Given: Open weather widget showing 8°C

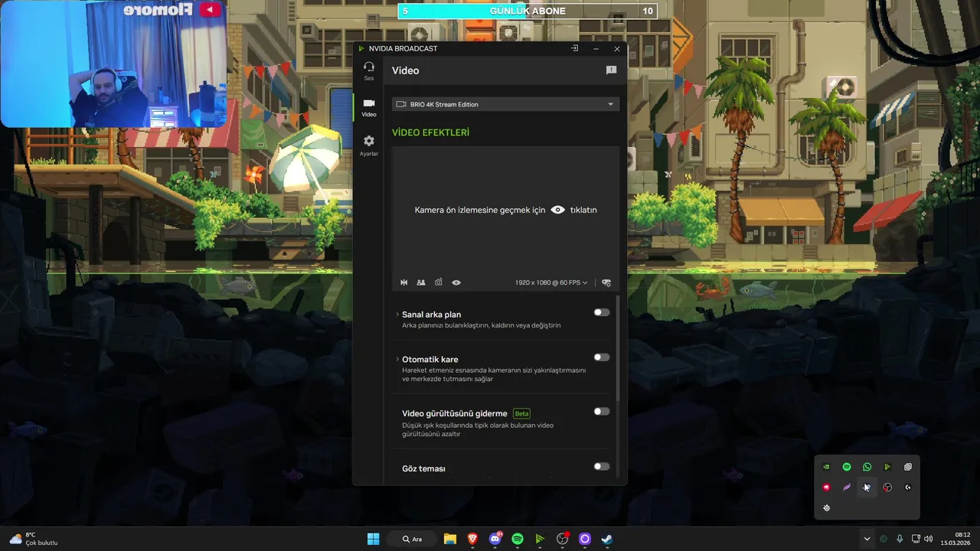Looking at the screenshot, I should (34, 539).
